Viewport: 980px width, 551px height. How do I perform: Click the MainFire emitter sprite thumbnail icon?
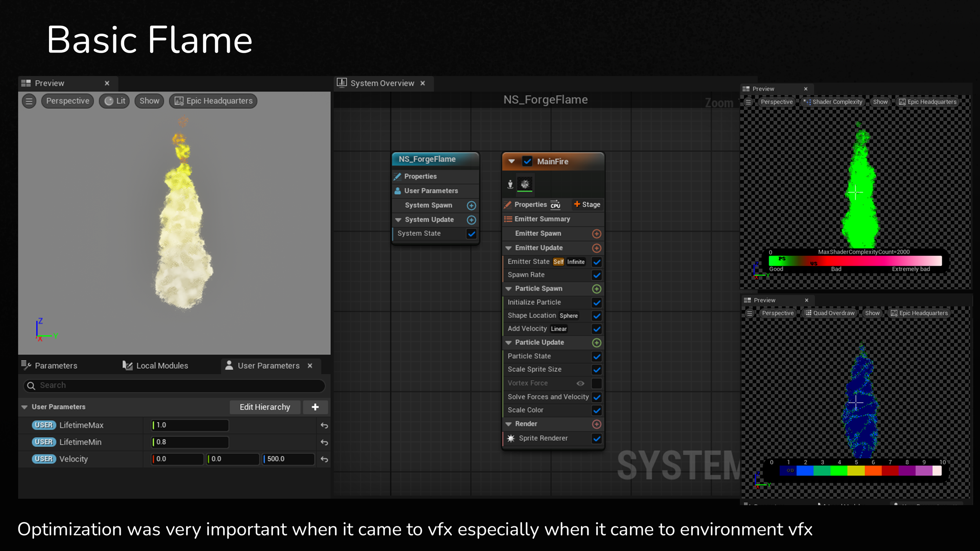coord(525,184)
